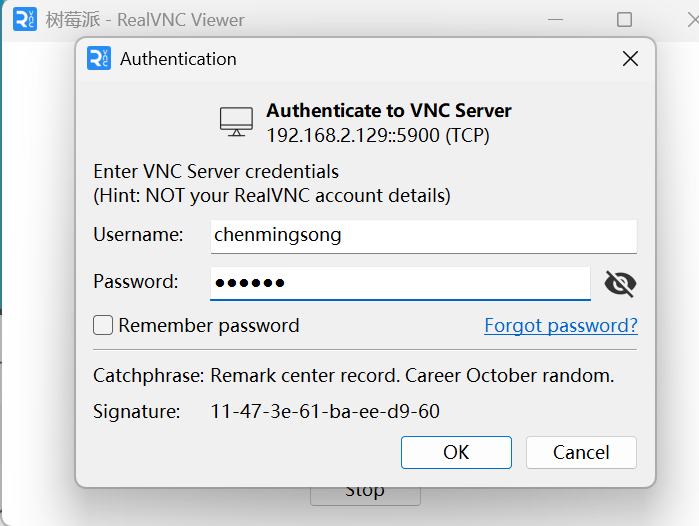Image resolution: width=699 pixels, height=526 pixels.
Task: Click the 树莓派 - RealVNC Viewer window title
Action: pos(145,20)
